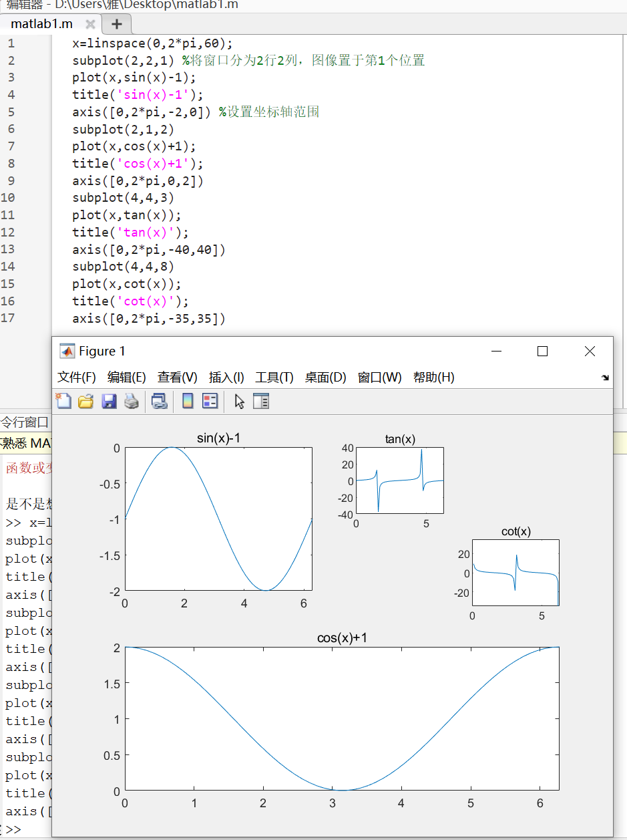
Task: Open the Property Inspector icon
Action: (261, 401)
